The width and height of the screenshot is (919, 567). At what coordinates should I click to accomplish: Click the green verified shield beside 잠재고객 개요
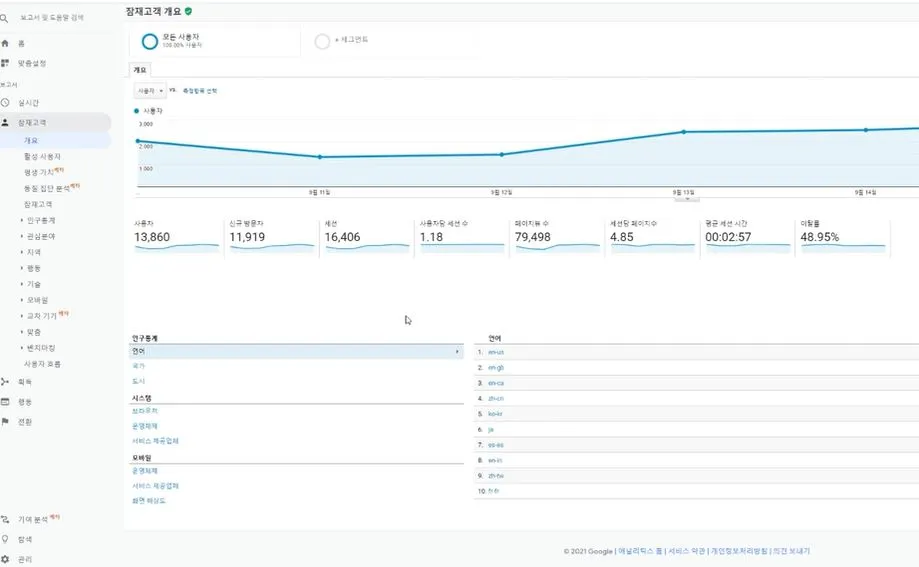point(188,11)
